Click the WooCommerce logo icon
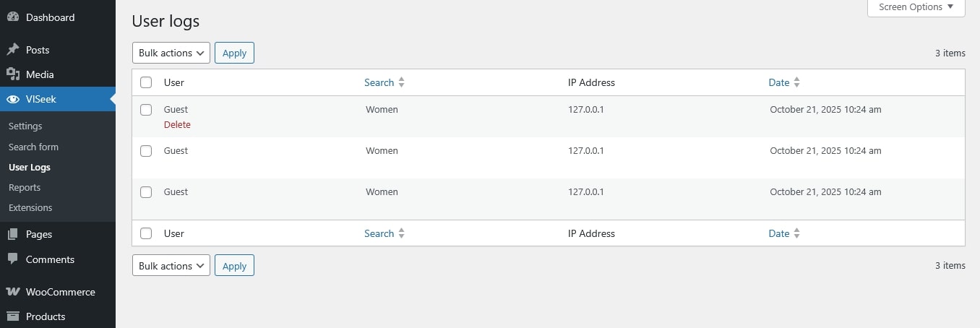980x328 pixels. [13, 292]
